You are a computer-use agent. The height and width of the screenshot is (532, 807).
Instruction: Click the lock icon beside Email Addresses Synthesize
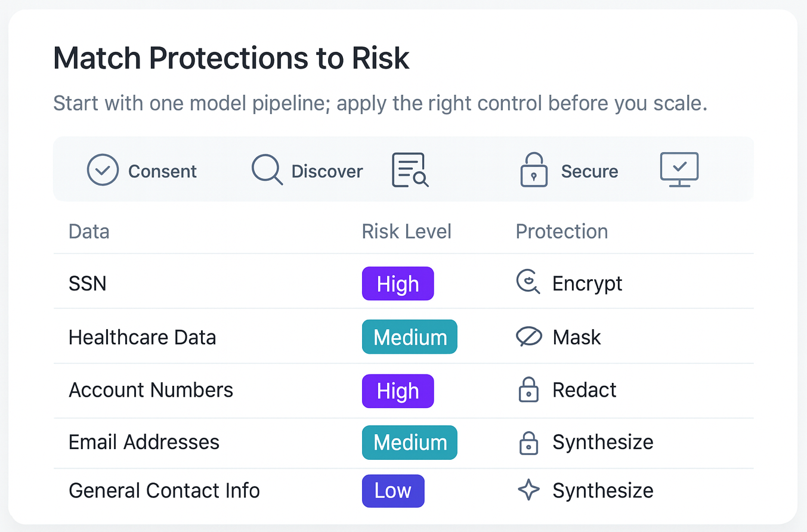pos(528,443)
